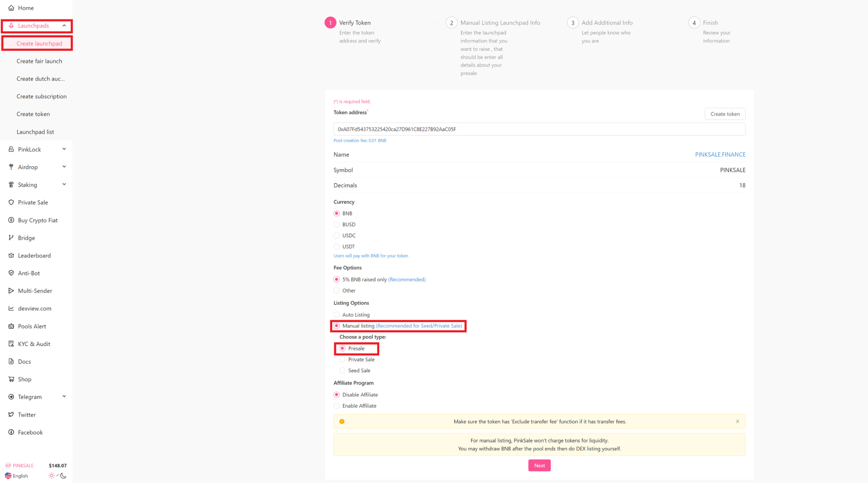Image resolution: width=868 pixels, height=483 pixels.
Task: Click the Next button
Action: click(539, 465)
